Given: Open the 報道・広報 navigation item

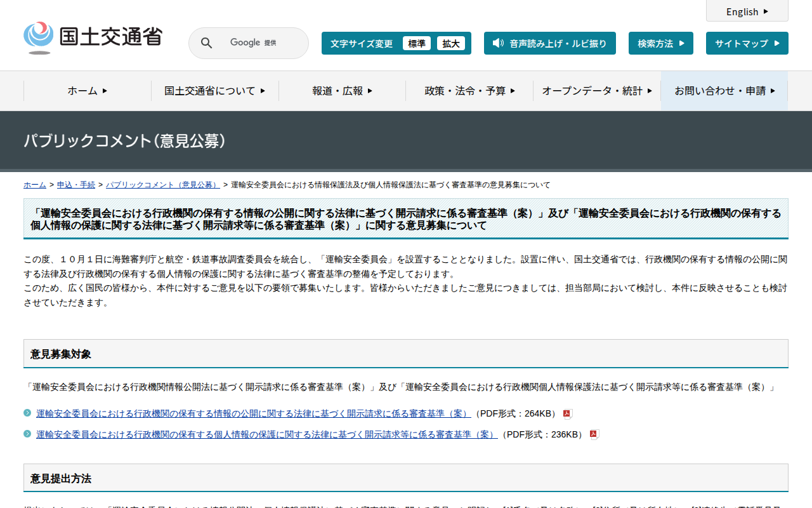Looking at the screenshot, I should click(342, 91).
